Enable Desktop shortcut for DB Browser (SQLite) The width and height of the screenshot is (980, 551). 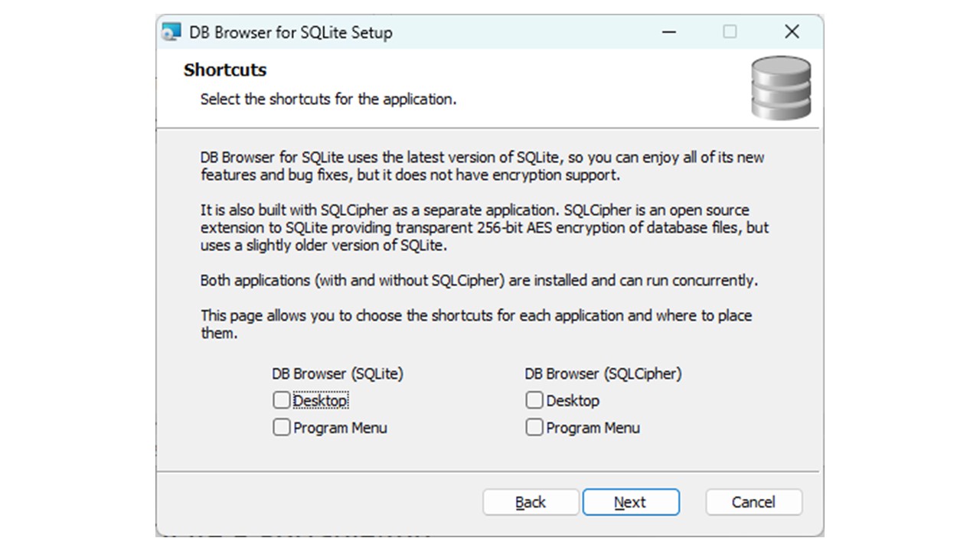282,399
